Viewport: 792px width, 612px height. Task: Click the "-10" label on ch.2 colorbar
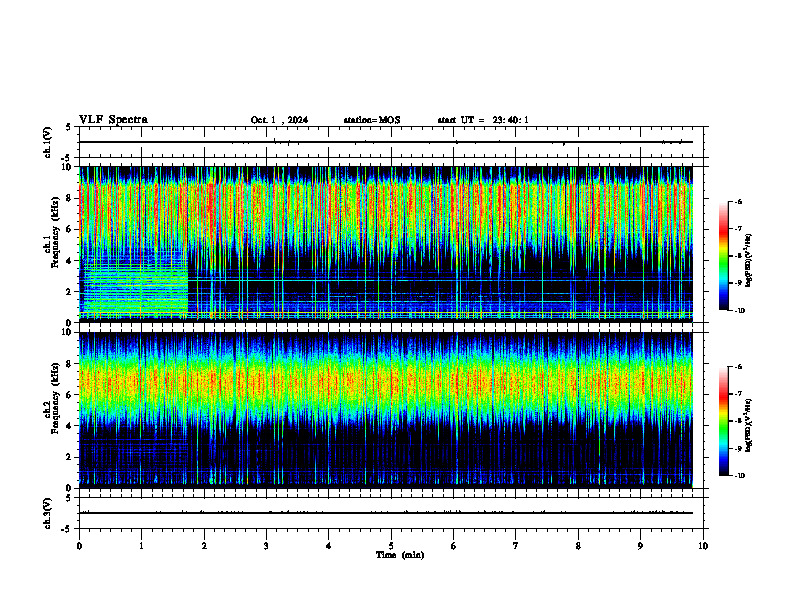[739, 476]
